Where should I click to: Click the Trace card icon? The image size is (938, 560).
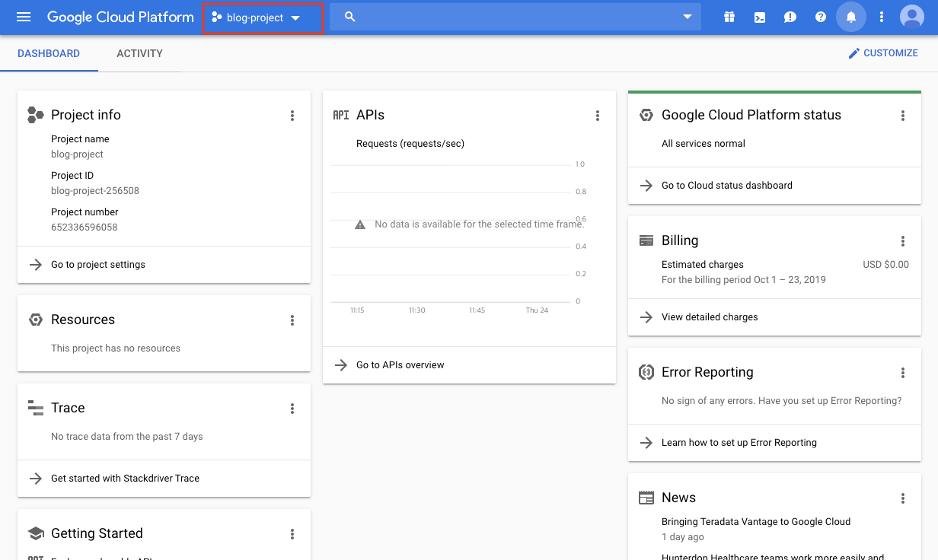tap(36, 408)
